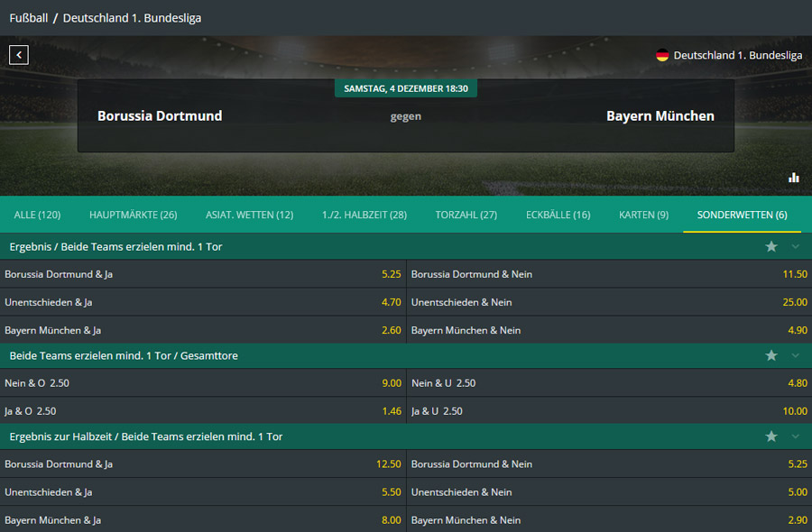Image resolution: width=812 pixels, height=532 pixels.
Task: Click the Borussia Dortmund team name in header
Action: pos(160,116)
